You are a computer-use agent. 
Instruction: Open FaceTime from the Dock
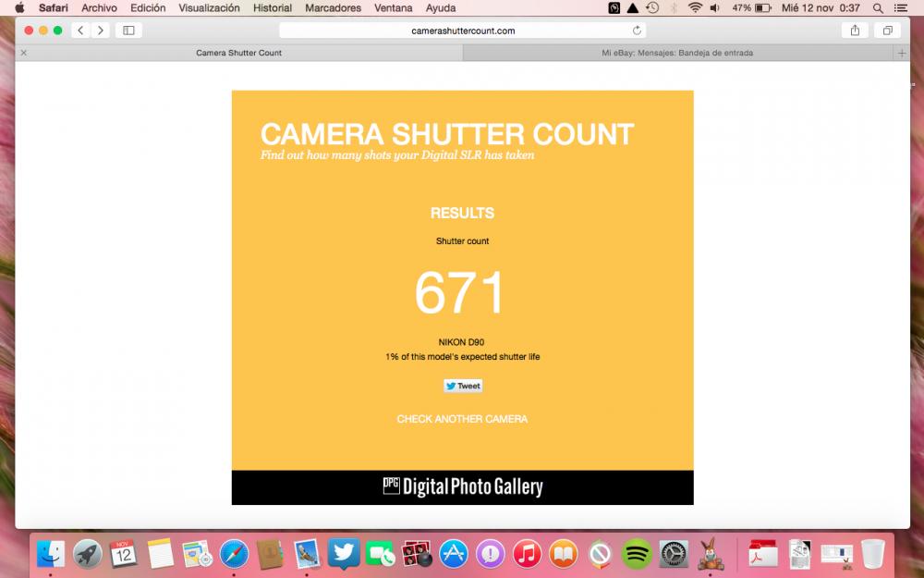380,554
